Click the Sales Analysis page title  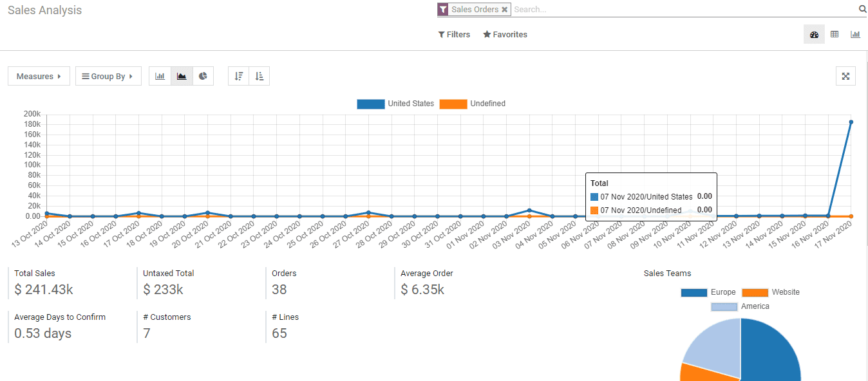[44, 10]
